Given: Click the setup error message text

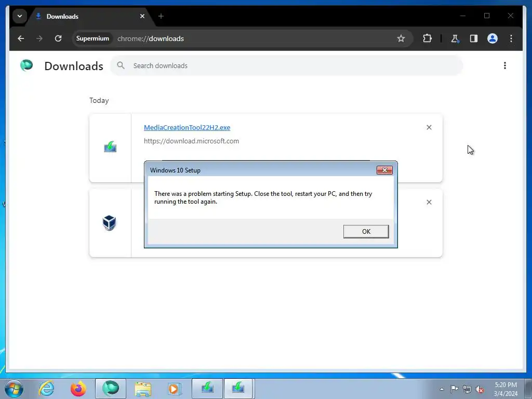Looking at the screenshot, I should [x=263, y=197].
